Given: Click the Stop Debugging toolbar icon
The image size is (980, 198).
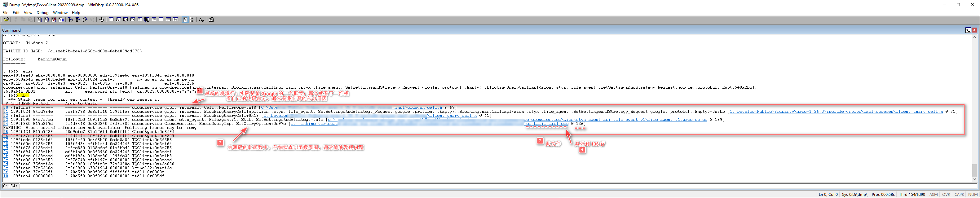Looking at the screenshot, I should [54, 20].
